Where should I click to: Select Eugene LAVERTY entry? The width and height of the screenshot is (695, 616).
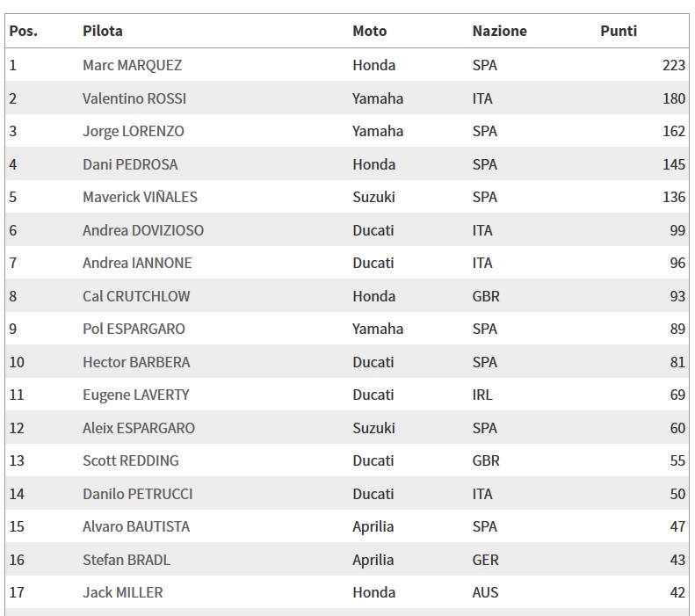click(x=135, y=395)
